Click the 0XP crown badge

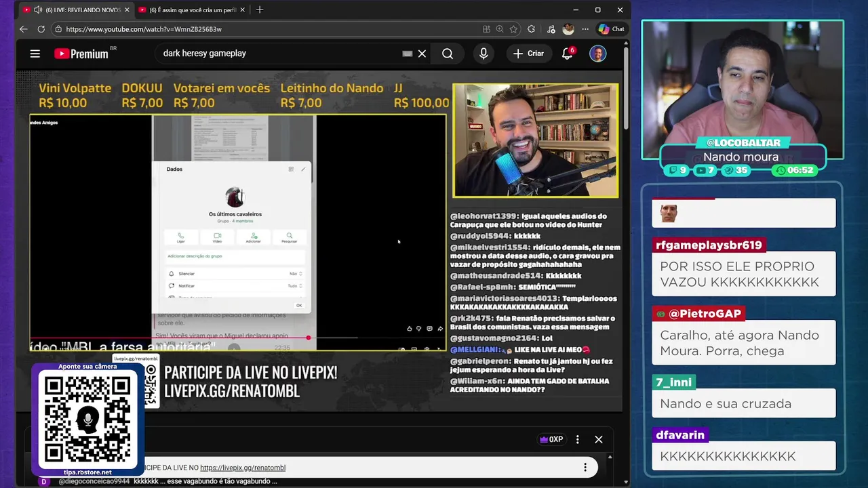(x=551, y=439)
